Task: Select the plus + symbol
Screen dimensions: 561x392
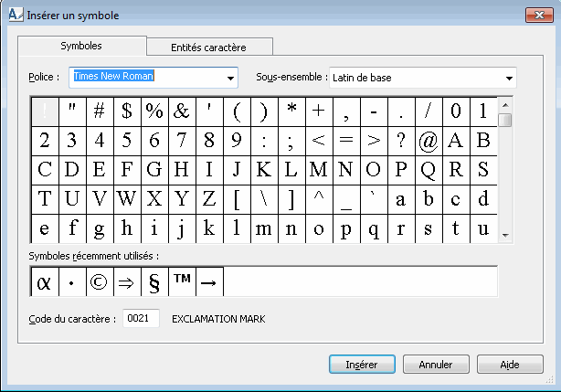Action: pos(319,111)
